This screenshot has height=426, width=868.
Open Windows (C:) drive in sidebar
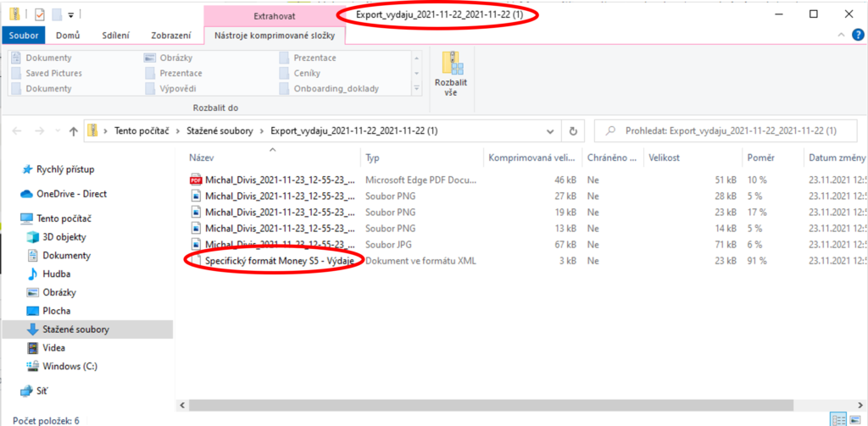[x=70, y=366]
